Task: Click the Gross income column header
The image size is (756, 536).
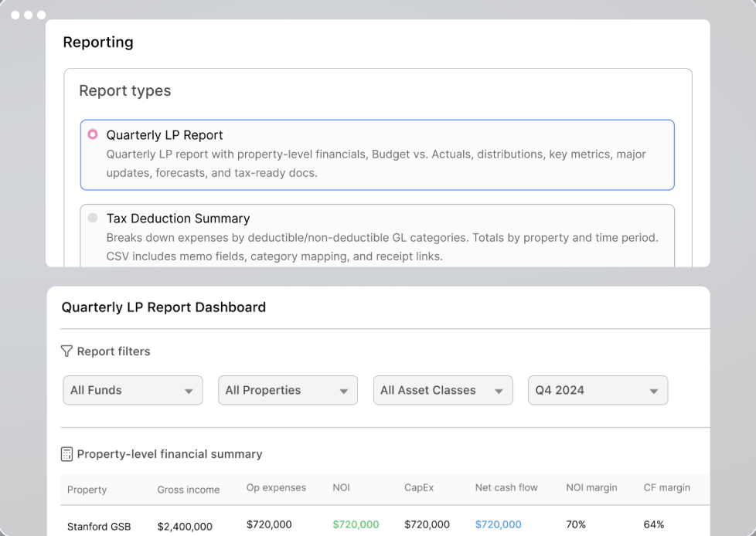Action: pos(188,490)
